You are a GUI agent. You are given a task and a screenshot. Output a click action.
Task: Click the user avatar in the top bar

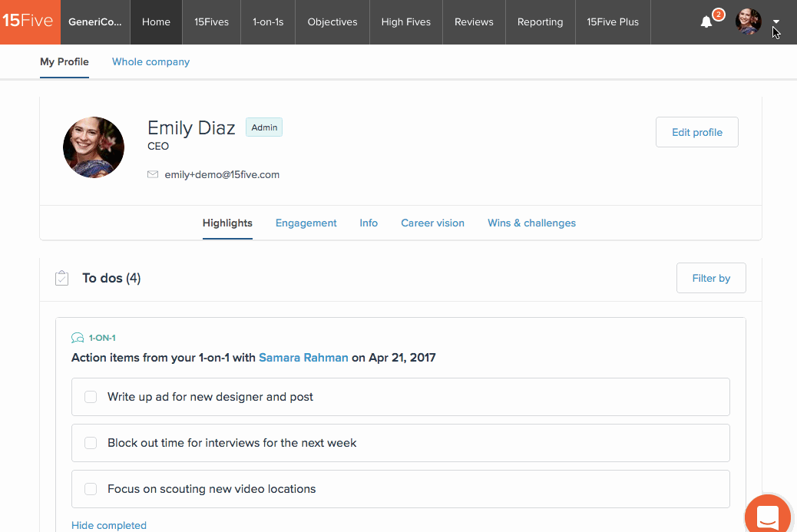(748, 21)
